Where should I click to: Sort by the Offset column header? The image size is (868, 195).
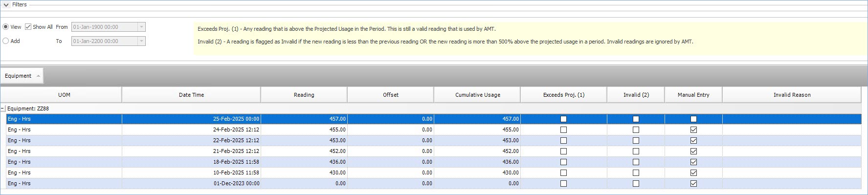click(x=391, y=95)
